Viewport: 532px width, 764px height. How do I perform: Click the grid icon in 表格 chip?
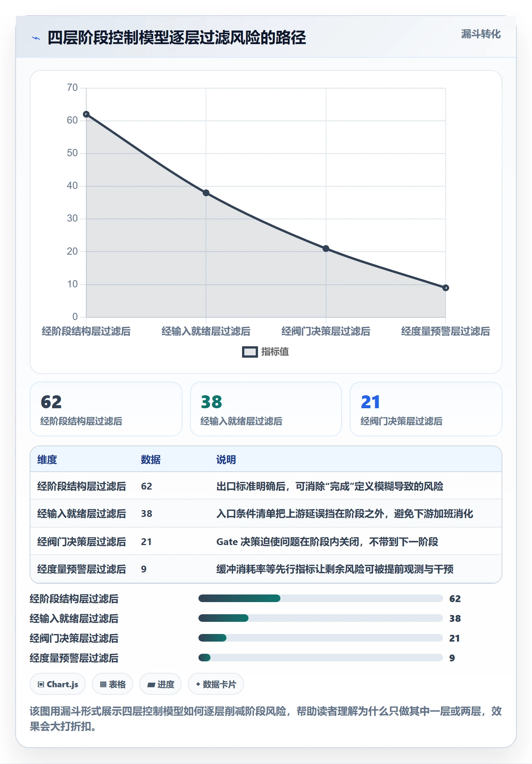(103, 685)
